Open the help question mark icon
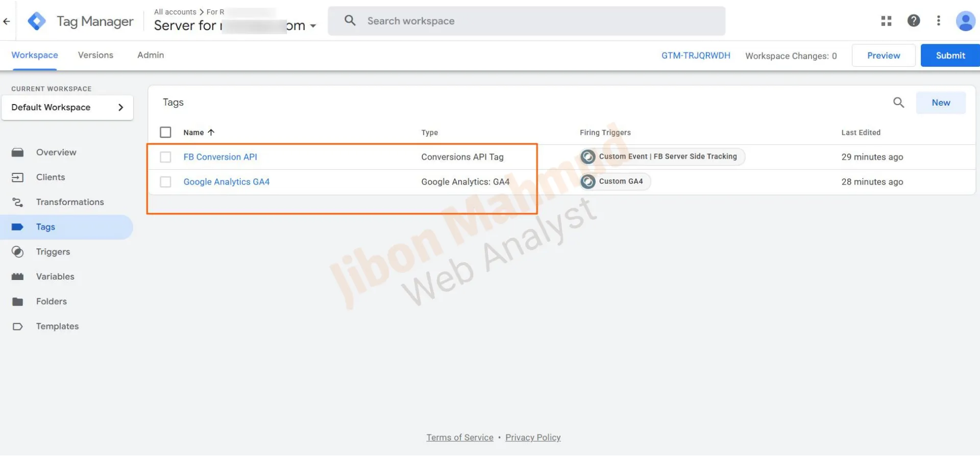 tap(913, 21)
